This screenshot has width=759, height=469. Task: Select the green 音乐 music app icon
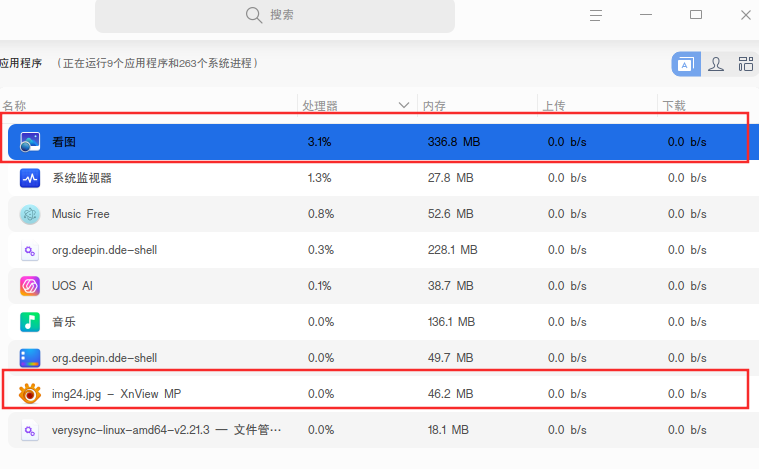[x=30, y=322]
